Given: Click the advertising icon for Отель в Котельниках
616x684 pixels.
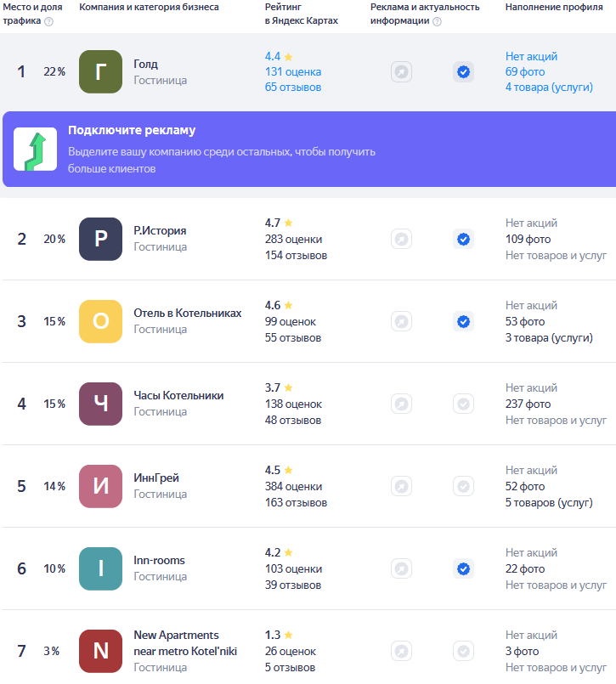Looking at the screenshot, I should (401, 321).
